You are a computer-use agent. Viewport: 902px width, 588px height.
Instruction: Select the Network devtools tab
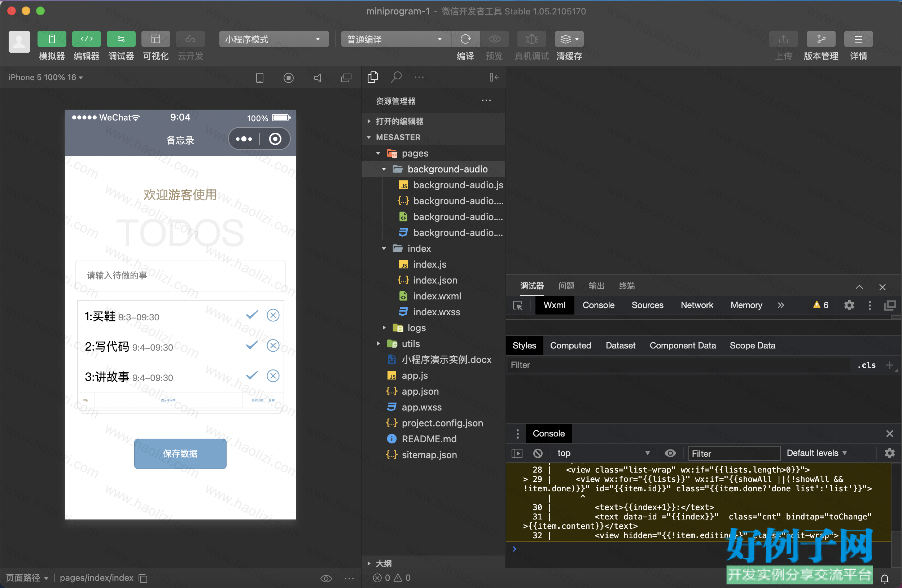pyautogui.click(x=697, y=306)
